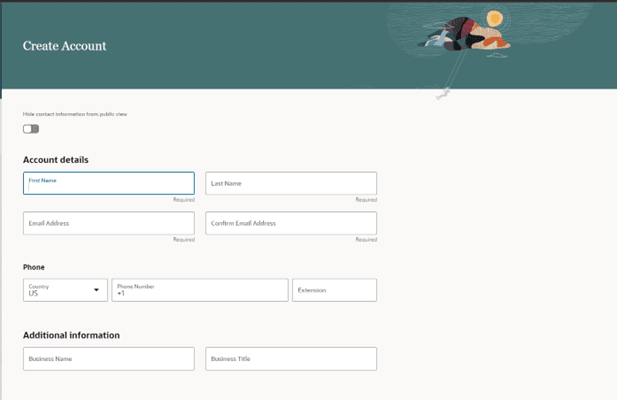The height and width of the screenshot is (400, 617).
Task: Select the Extension input box
Action: pos(334,290)
